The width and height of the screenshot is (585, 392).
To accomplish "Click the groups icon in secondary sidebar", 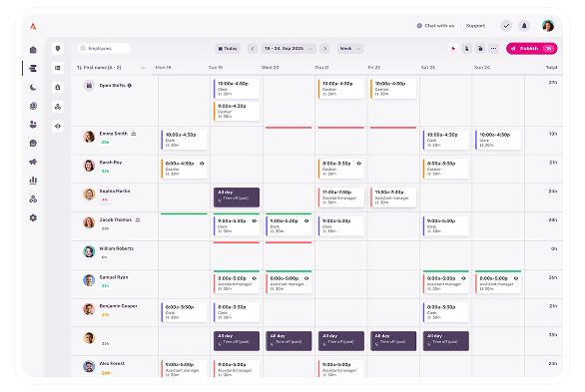I will click(x=58, y=107).
